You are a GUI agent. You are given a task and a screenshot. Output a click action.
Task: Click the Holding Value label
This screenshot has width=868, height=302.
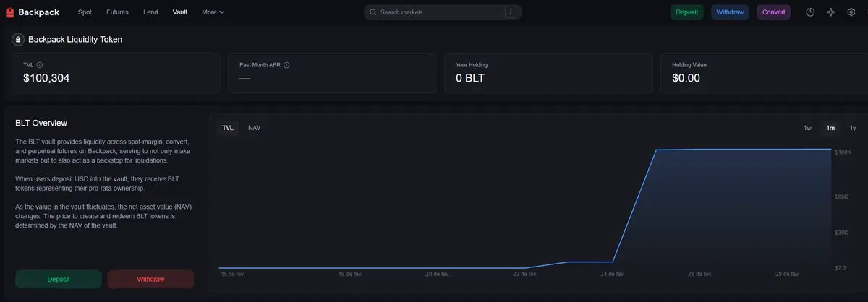[689, 65]
